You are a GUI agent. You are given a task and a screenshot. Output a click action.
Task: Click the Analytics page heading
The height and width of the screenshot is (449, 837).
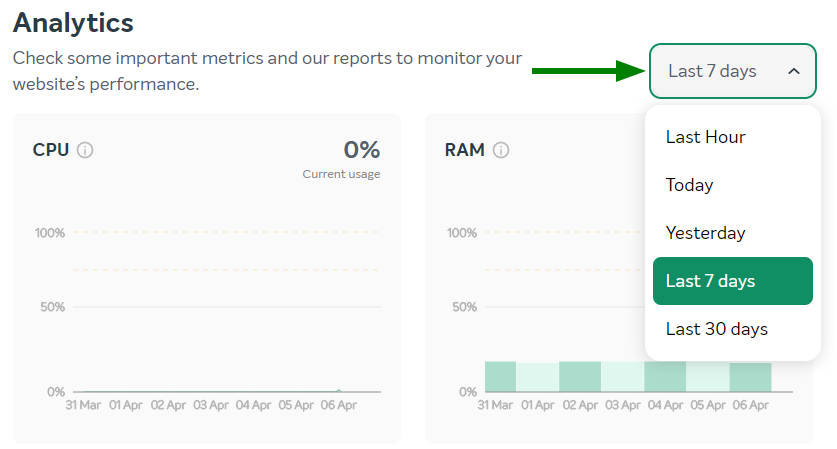[73, 22]
